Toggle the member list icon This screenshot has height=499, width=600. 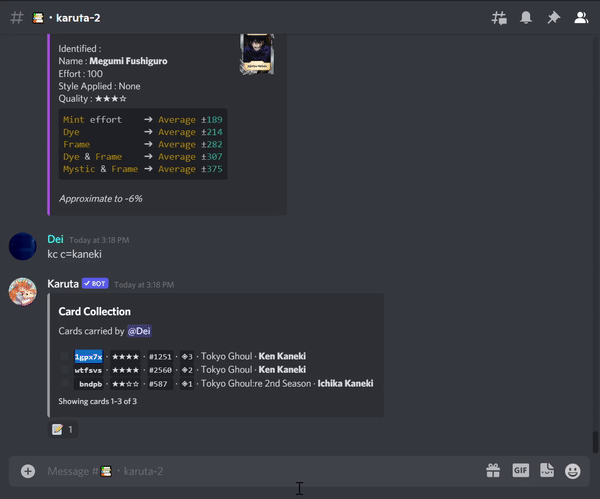click(580, 18)
